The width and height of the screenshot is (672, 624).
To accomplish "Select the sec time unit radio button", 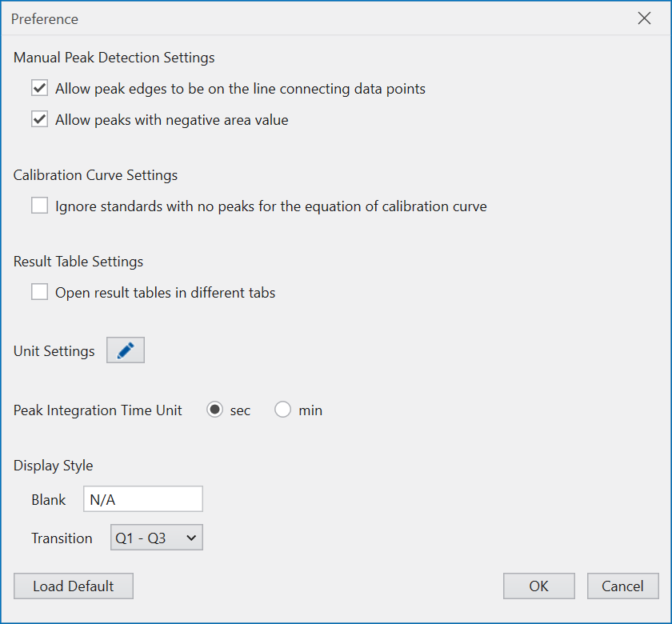I will tap(215, 410).
